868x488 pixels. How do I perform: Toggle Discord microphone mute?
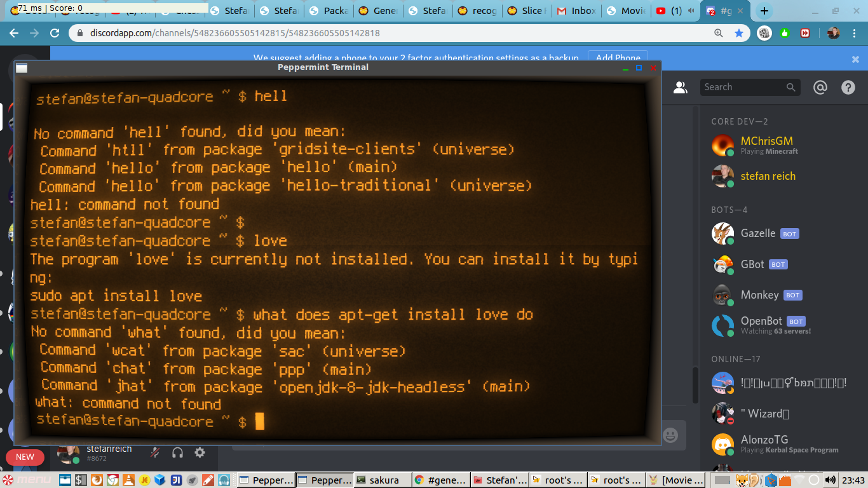click(x=154, y=452)
